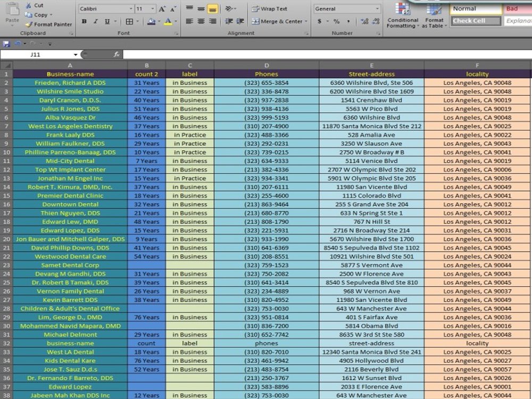Screen dimensions: 532x399
Task: Expand the font size 11 dropdown
Action: tap(153, 9)
